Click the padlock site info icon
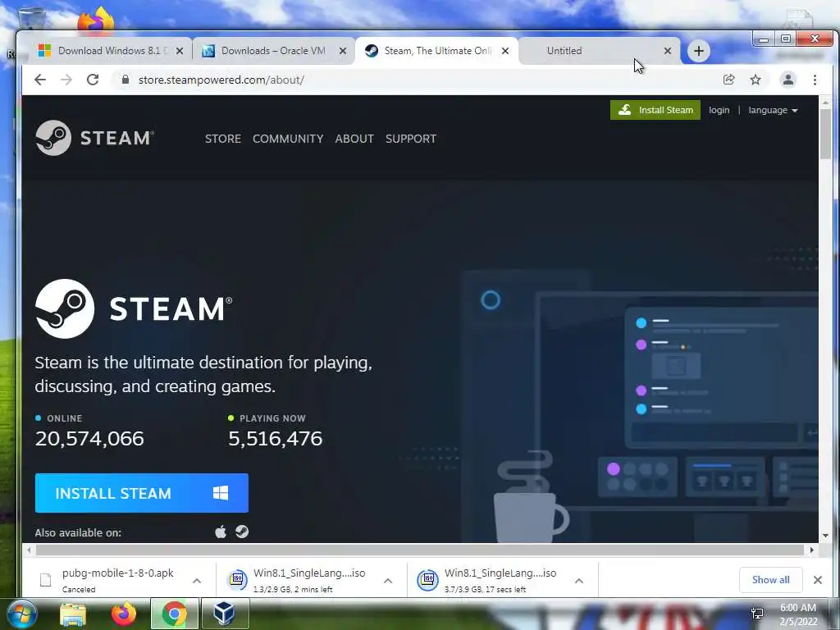Image resolution: width=840 pixels, height=630 pixels. coord(126,80)
